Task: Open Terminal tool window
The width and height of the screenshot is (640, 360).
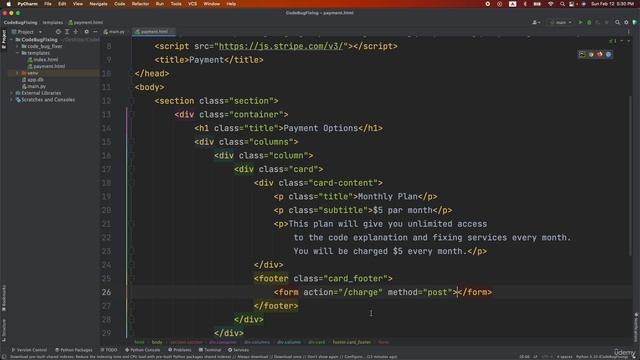Action: coord(210,350)
